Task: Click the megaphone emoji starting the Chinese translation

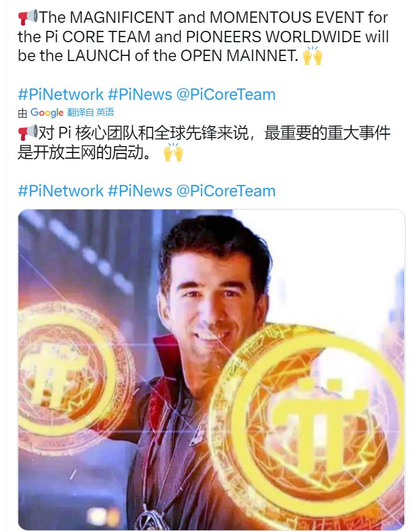Action: pos(28,132)
